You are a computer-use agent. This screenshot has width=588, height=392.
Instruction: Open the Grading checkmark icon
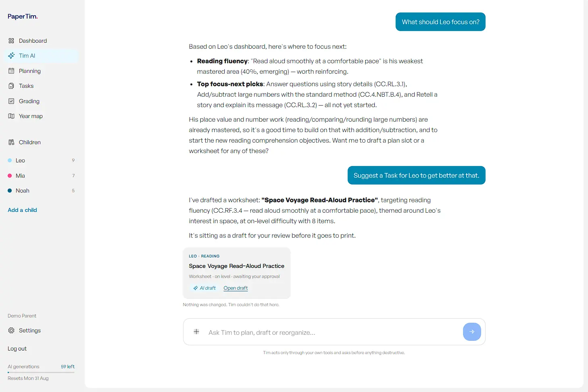[11, 101]
